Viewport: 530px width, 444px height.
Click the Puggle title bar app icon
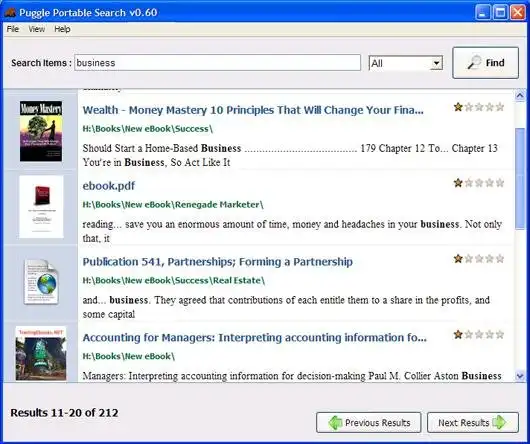[x=10, y=13]
